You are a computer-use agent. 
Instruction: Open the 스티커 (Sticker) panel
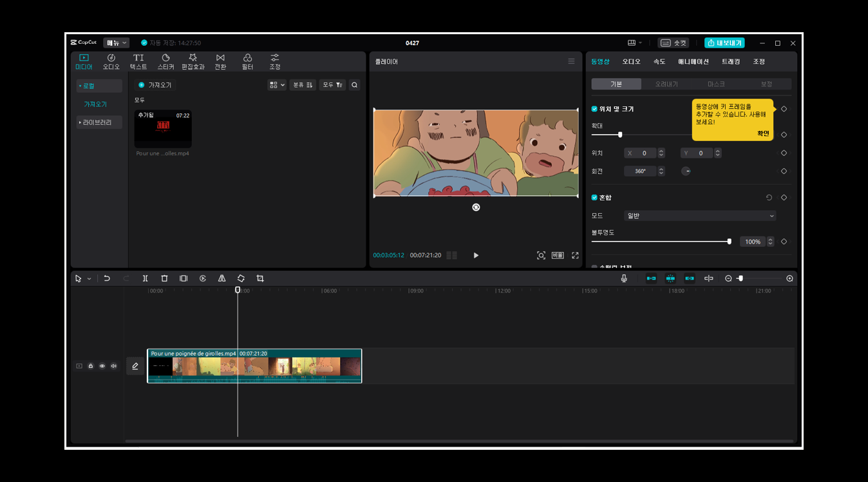165,62
